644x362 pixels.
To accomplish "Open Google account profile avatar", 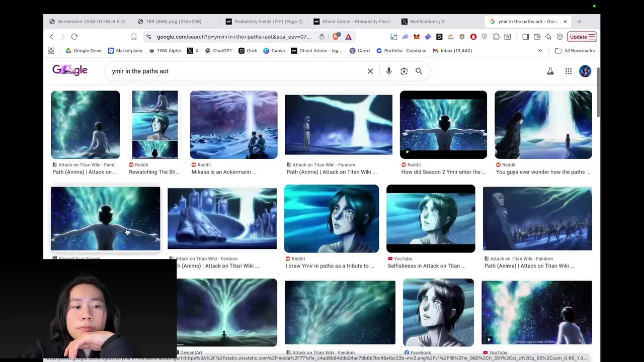I will [x=585, y=71].
